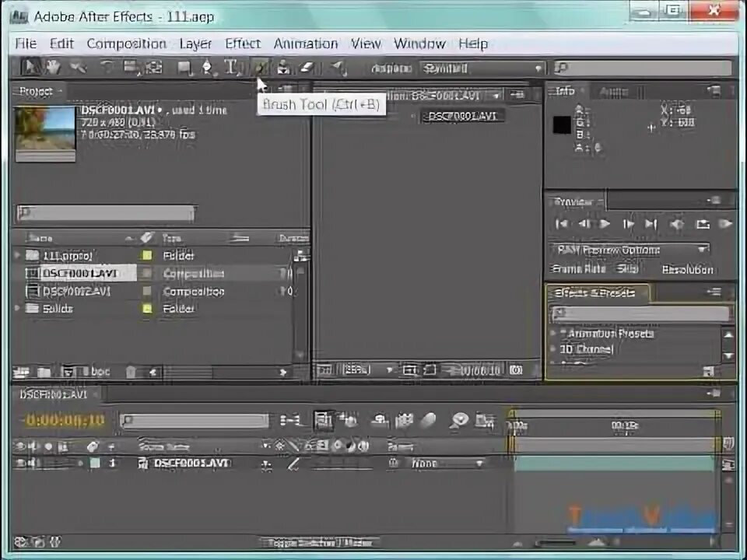The image size is (747, 560).
Task: Expand the 111.prproj folder
Action: [x=17, y=256]
